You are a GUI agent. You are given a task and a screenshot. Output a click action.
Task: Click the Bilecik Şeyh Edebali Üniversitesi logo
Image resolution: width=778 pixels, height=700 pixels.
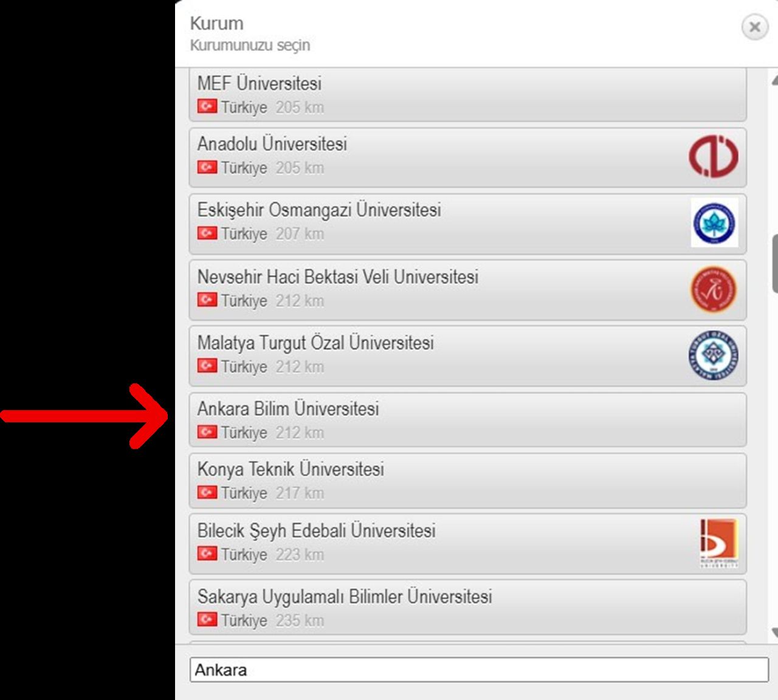[x=718, y=543]
